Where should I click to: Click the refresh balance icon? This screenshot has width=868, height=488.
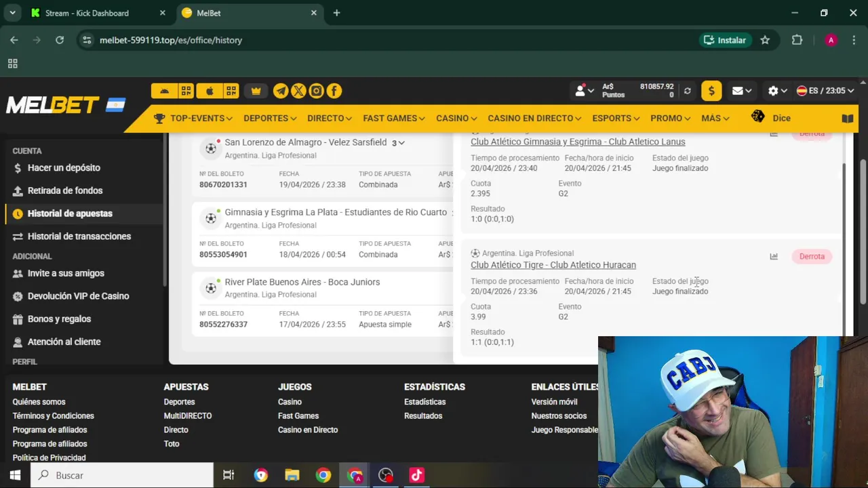(688, 91)
